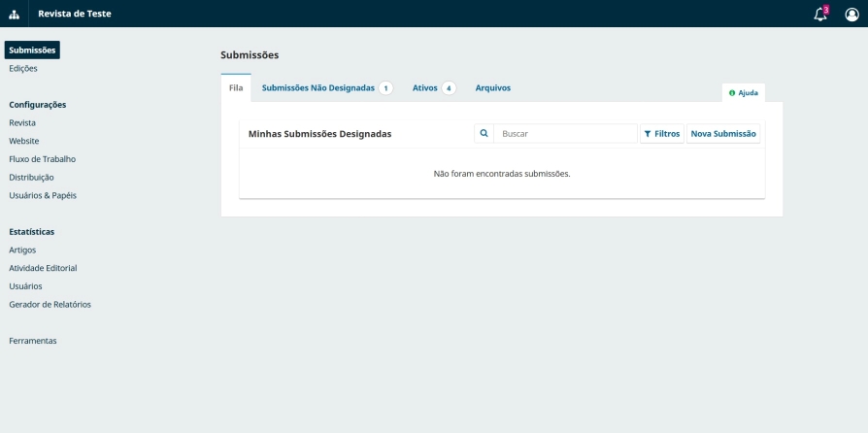The height and width of the screenshot is (433, 868).
Task: Go to Edições in the sidebar
Action: click(23, 68)
